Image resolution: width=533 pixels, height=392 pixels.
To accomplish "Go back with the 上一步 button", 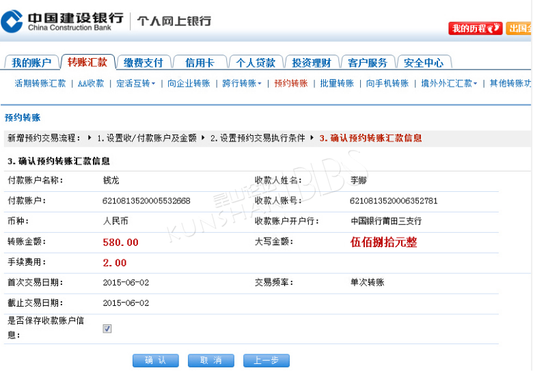I will pyautogui.click(x=266, y=361).
